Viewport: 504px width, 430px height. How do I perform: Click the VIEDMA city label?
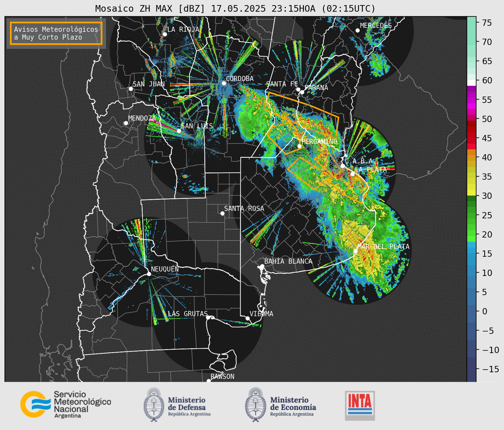click(261, 314)
